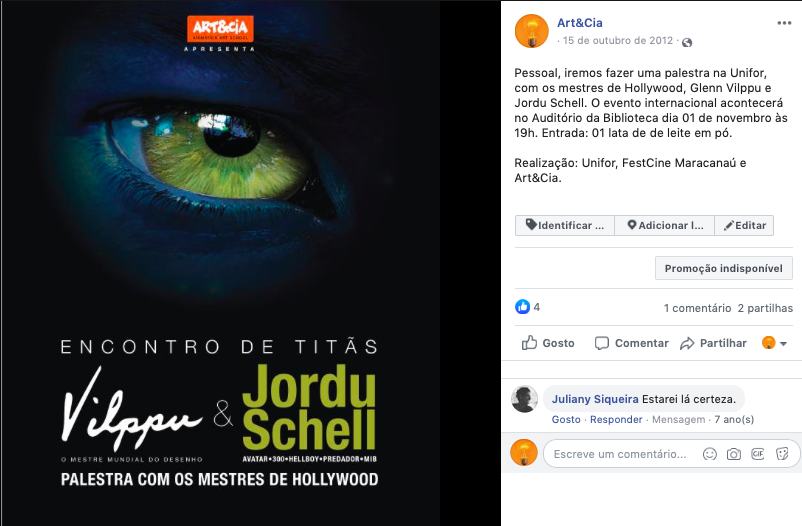Click the Gosto thumbs-up button
The height and width of the screenshot is (526, 802).
pos(548,343)
